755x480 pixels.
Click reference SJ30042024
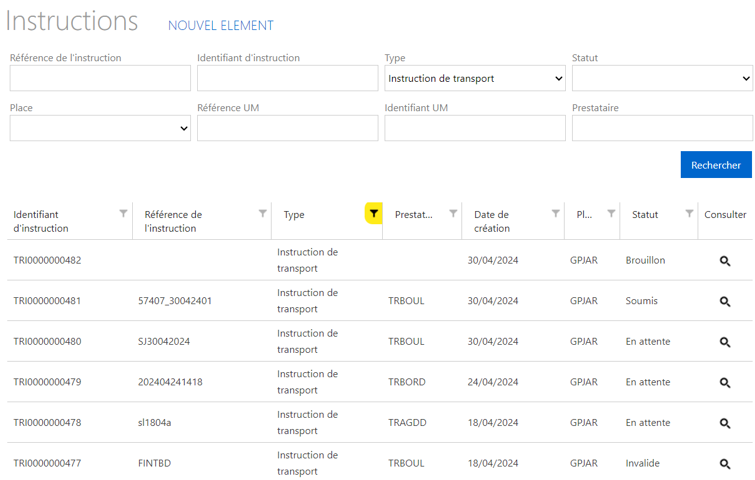(164, 341)
